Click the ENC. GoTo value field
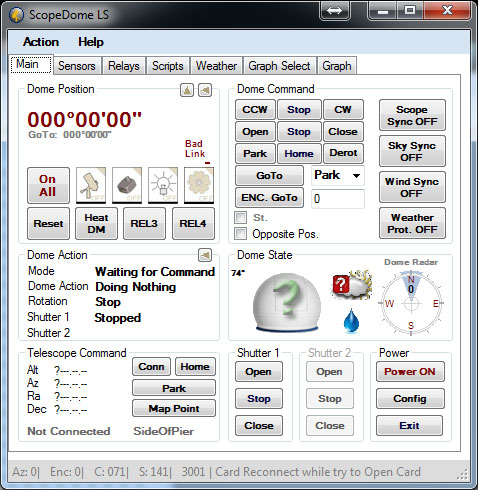This screenshot has width=478, height=490. coord(338,199)
